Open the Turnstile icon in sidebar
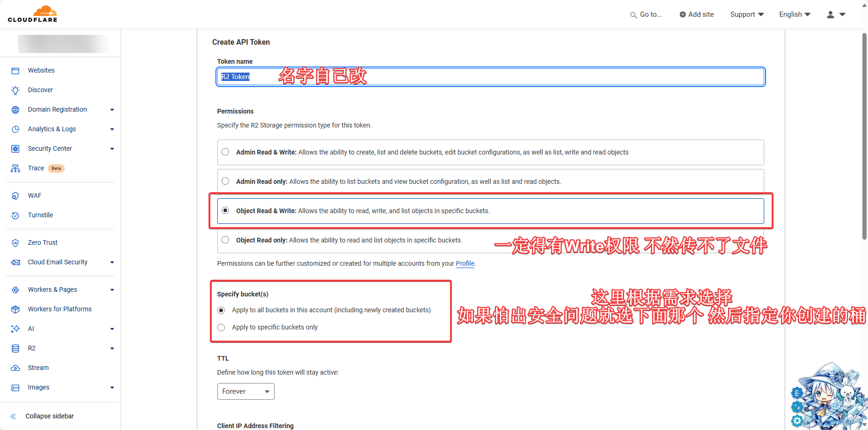The image size is (868, 430). point(15,215)
